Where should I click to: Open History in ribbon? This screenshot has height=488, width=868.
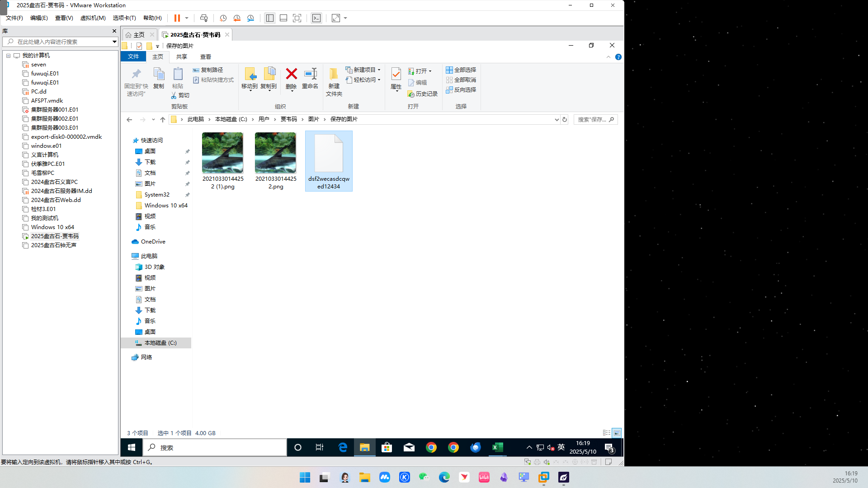[423, 94]
